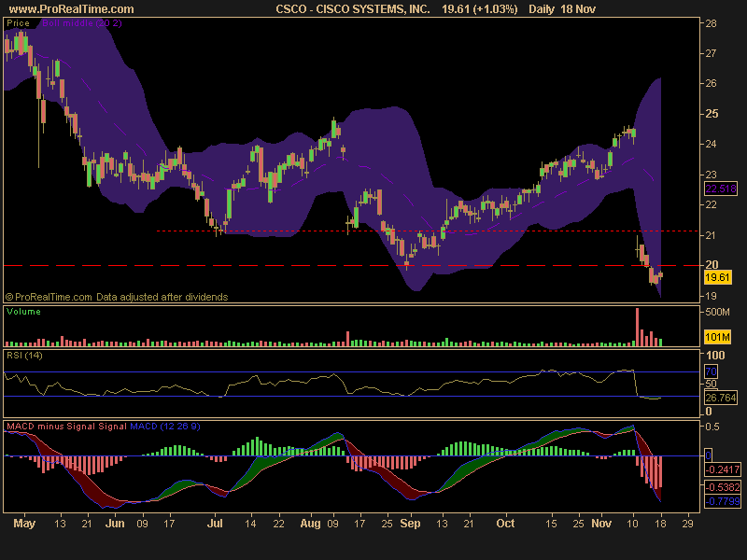
Task: Select the blue MACD (12 26 9) label
Action: [165, 427]
